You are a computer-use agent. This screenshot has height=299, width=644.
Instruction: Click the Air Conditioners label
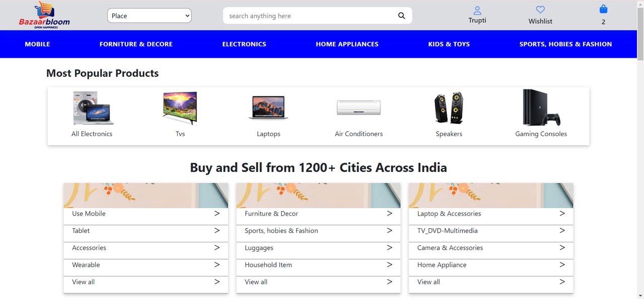[x=359, y=134]
